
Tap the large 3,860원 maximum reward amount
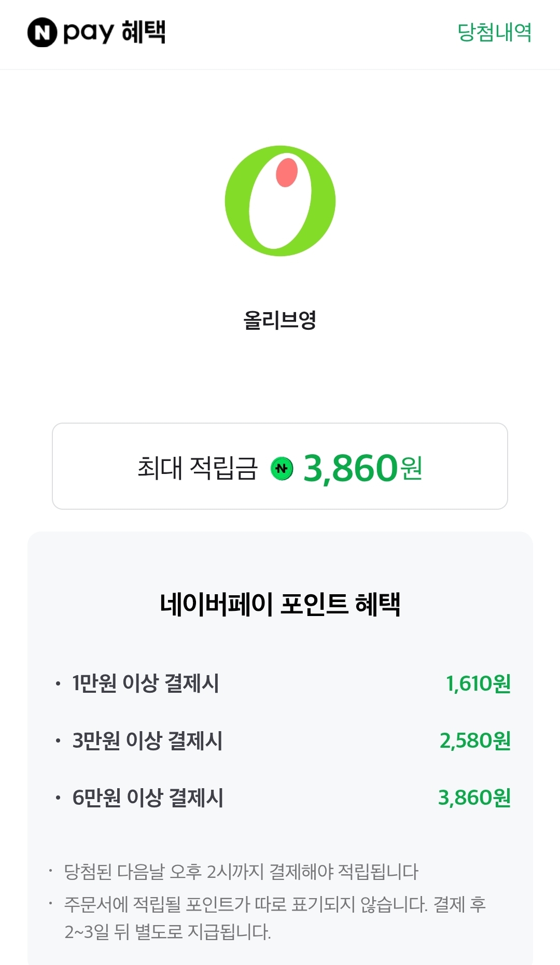362,468
